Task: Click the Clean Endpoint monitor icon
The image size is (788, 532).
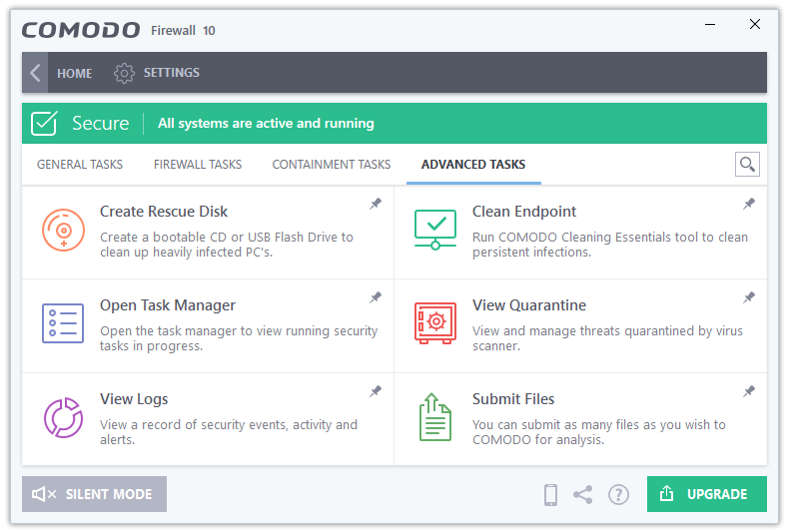Action: [x=435, y=230]
